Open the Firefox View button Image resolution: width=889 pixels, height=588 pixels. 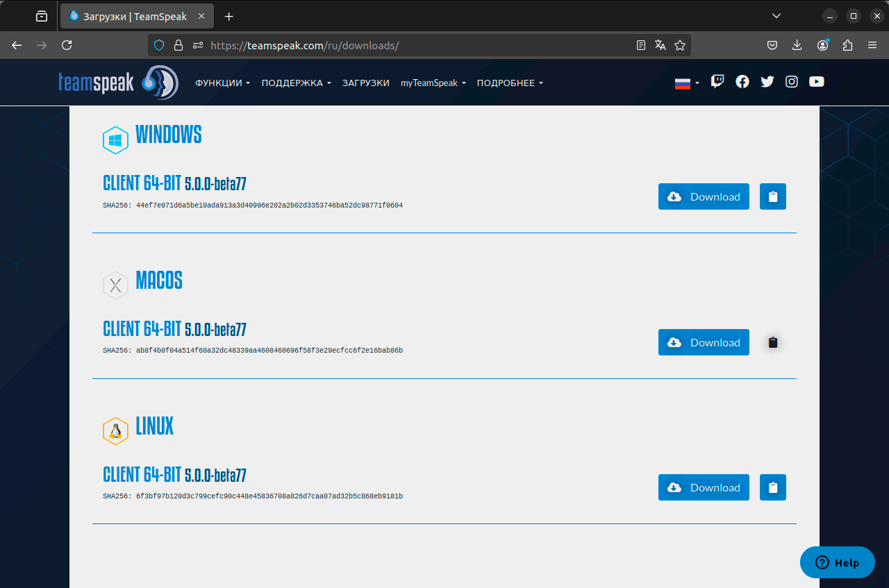(42, 16)
